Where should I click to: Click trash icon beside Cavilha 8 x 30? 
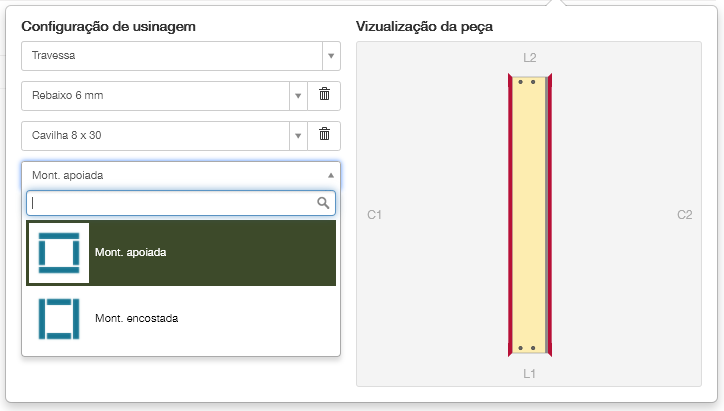pos(324,135)
